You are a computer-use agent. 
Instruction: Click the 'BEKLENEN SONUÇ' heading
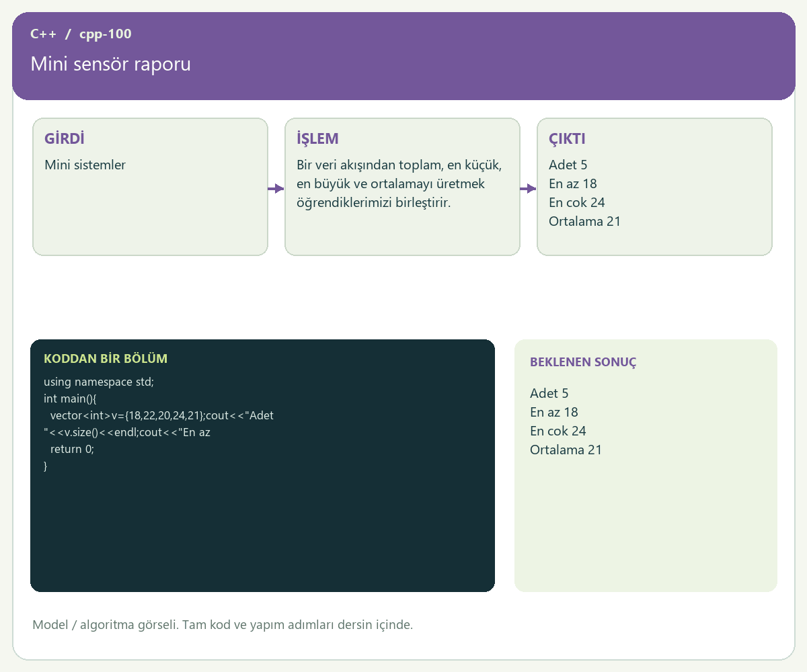(x=583, y=362)
